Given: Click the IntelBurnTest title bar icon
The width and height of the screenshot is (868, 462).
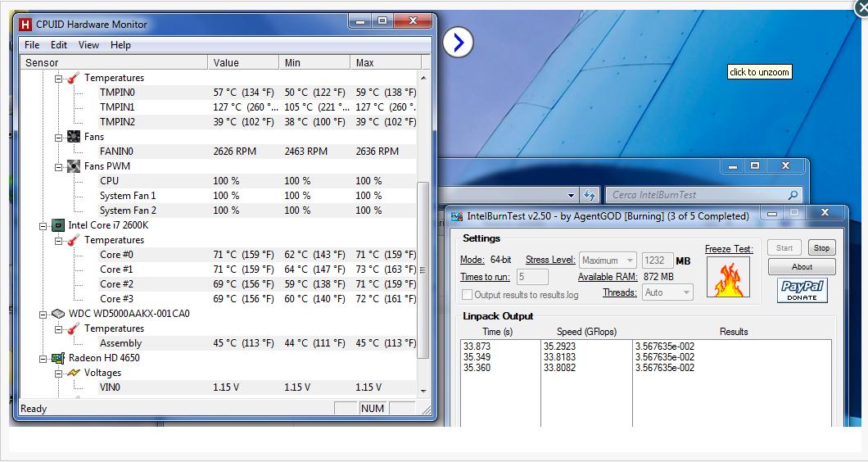Looking at the screenshot, I should [456, 216].
